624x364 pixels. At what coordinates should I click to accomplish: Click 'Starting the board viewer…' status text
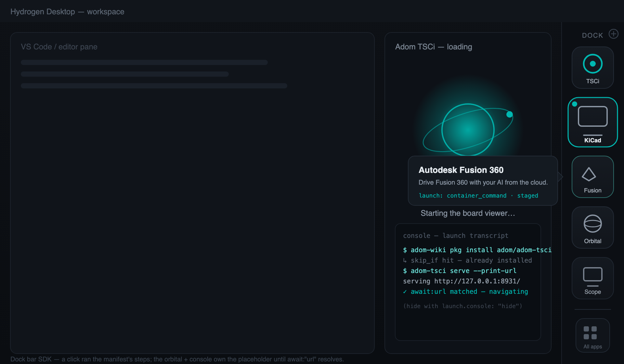click(x=468, y=213)
